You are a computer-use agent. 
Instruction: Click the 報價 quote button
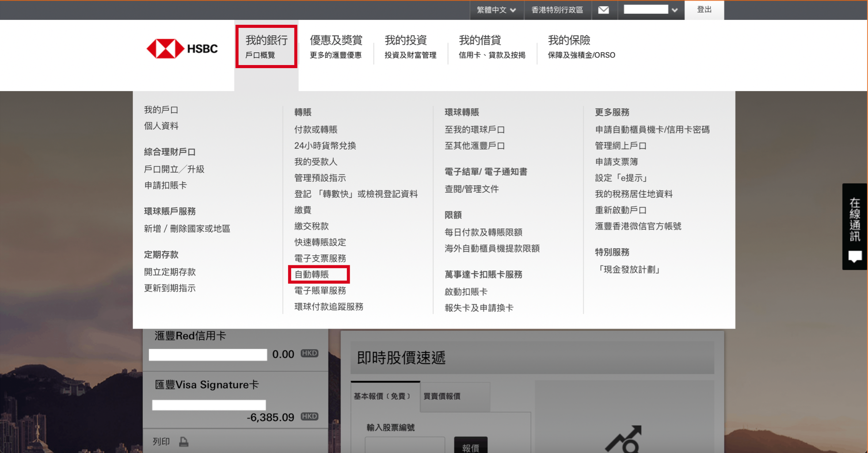[471, 445]
